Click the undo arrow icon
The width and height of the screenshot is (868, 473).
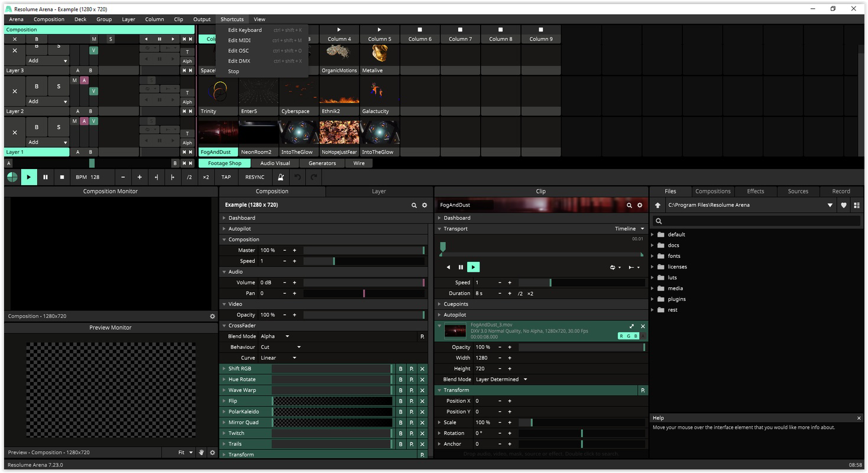point(297,177)
